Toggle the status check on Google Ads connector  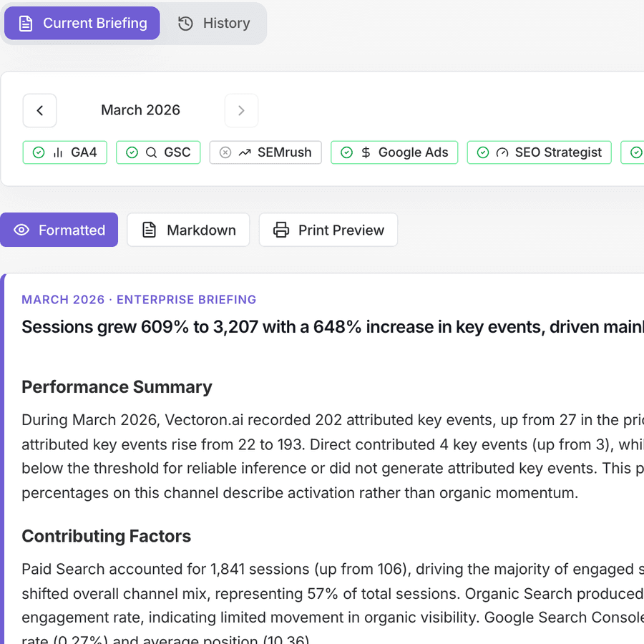[347, 152]
